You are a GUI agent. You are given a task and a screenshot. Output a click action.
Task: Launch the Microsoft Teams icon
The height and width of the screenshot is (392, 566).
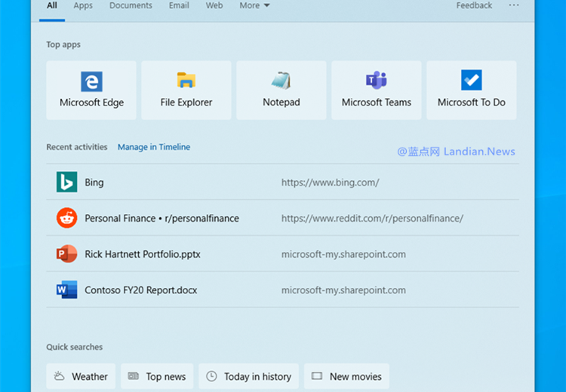(376, 80)
